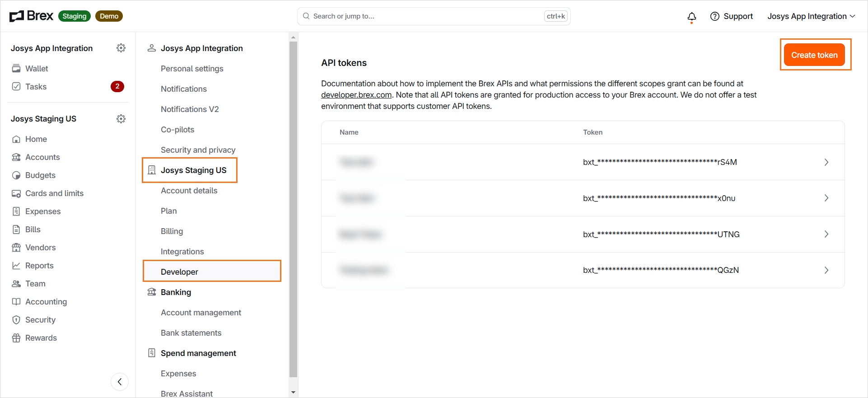Open Personal settings menu item
The width and height of the screenshot is (868, 398).
pyautogui.click(x=192, y=69)
